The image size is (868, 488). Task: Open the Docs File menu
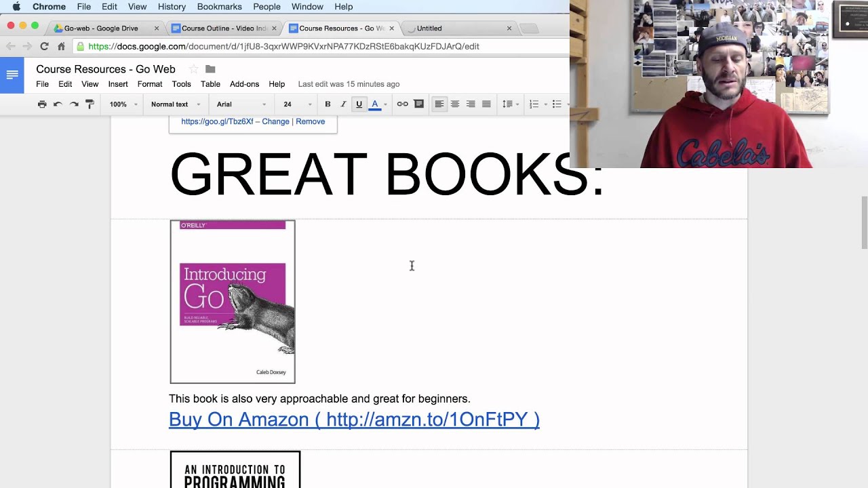tap(42, 84)
